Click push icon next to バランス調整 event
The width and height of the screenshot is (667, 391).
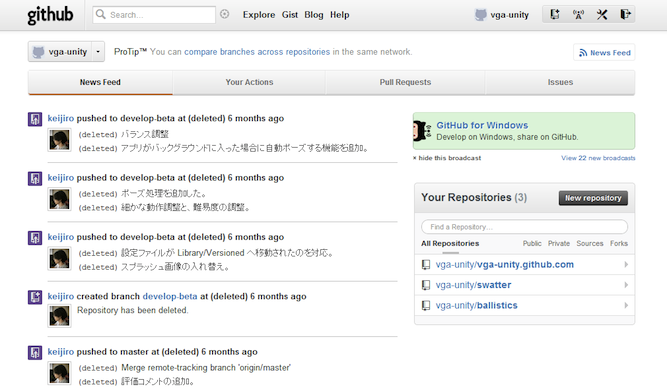[x=35, y=119]
